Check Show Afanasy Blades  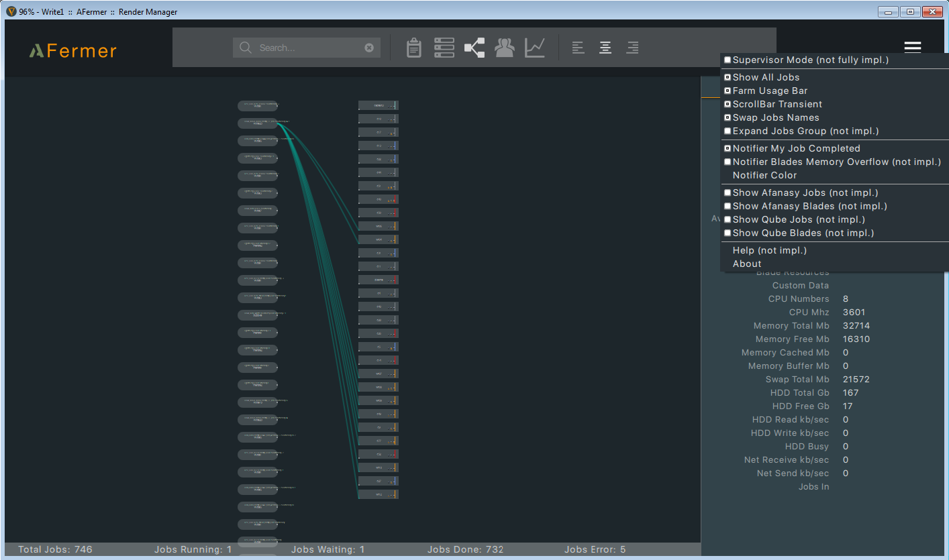tap(728, 207)
